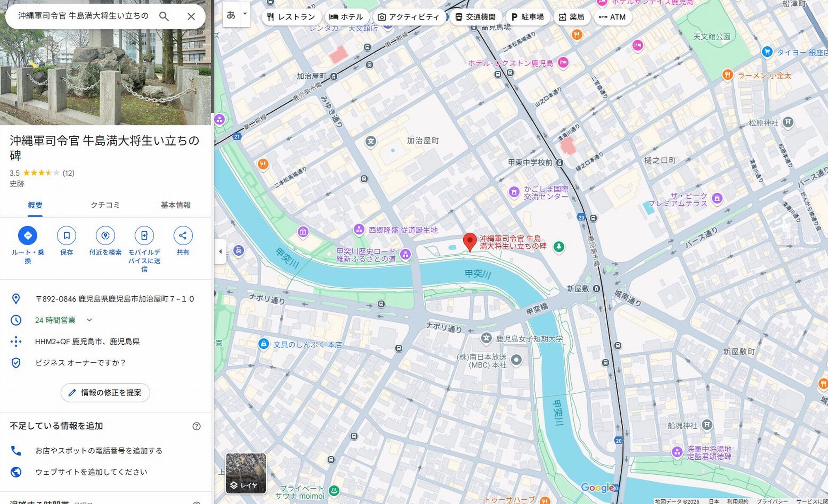Open the review count (12)
828x504 pixels.
point(69,173)
